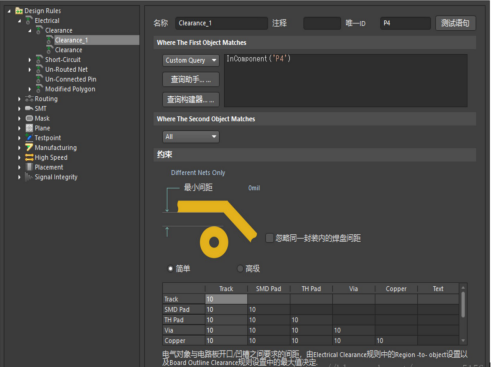Open the Custom Query dropdown
Image resolution: width=491 pixels, height=368 pixels.
coord(191,60)
